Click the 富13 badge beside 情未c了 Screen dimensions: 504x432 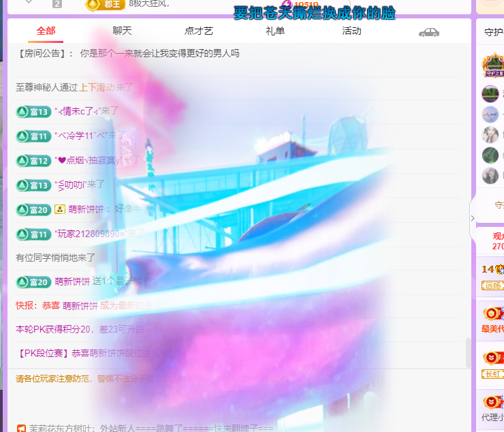coord(33,112)
